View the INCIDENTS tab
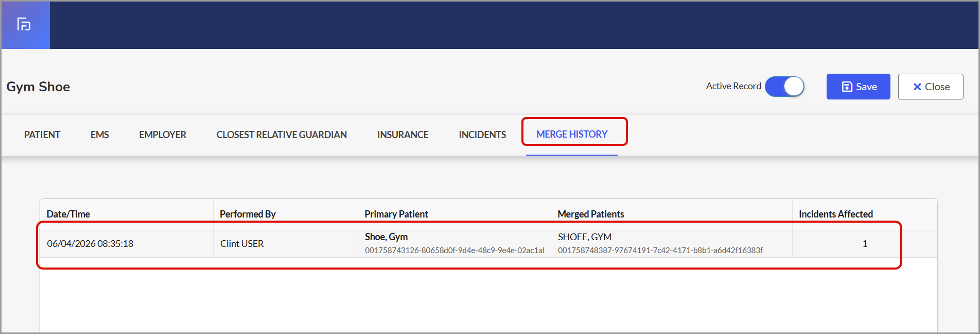This screenshot has width=980, height=334. (482, 135)
